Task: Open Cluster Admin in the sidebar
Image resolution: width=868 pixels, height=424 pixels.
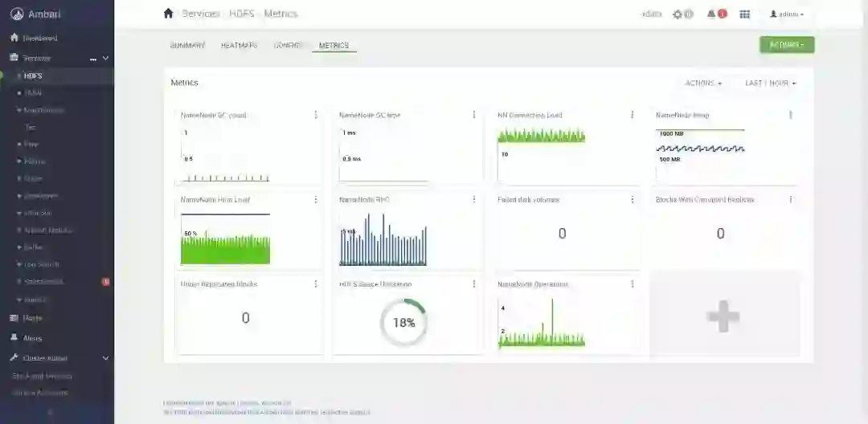Action: [x=45, y=358]
